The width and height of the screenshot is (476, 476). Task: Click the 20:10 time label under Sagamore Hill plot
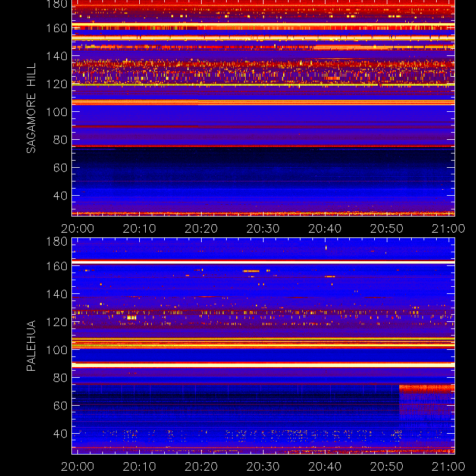point(139,228)
